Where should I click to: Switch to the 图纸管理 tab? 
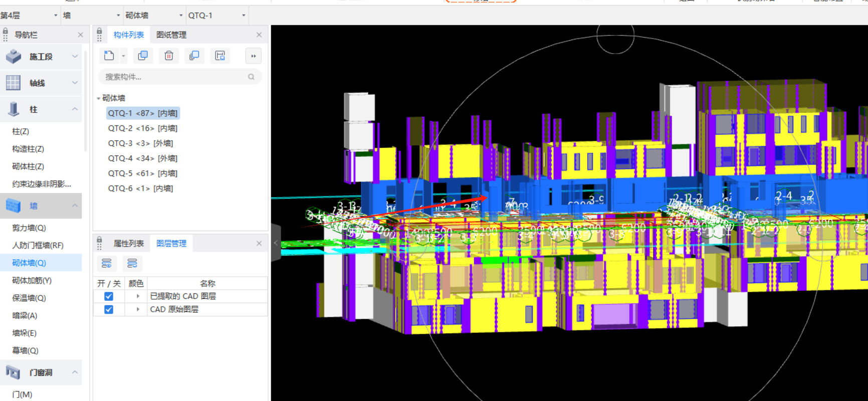click(x=171, y=35)
